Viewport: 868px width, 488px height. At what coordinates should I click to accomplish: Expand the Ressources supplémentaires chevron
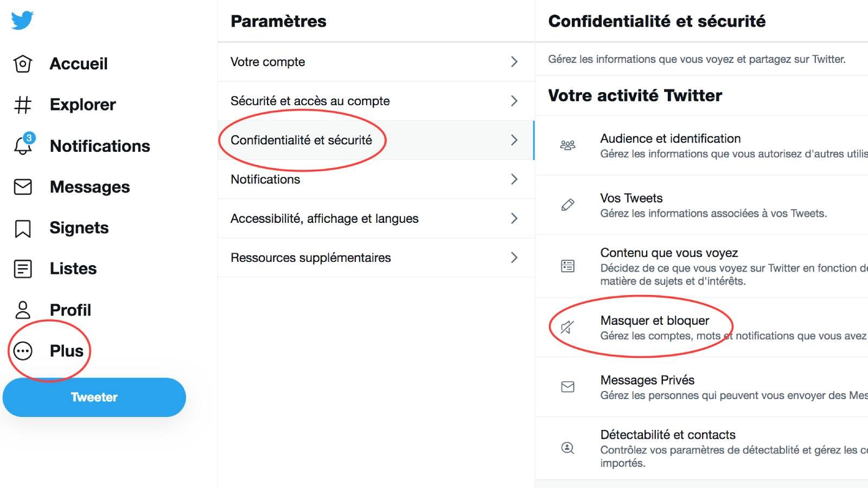[x=514, y=258]
